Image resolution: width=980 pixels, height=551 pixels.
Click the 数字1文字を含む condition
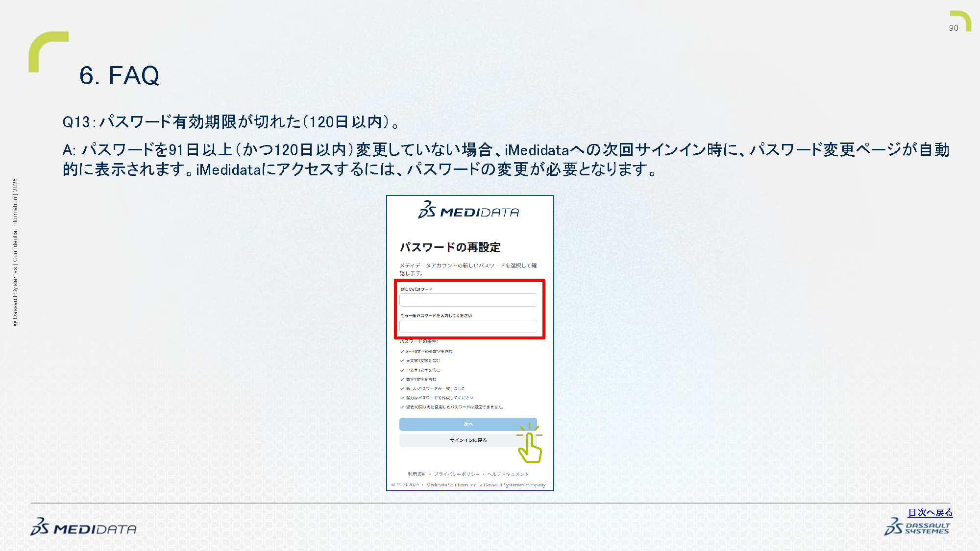click(x=418, y=380)
